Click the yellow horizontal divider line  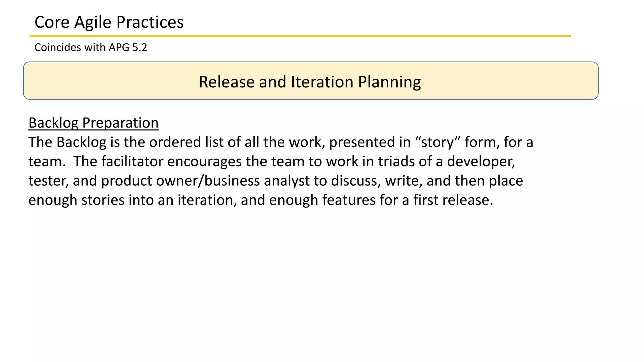pyautogui.click(x=300, y=36)
